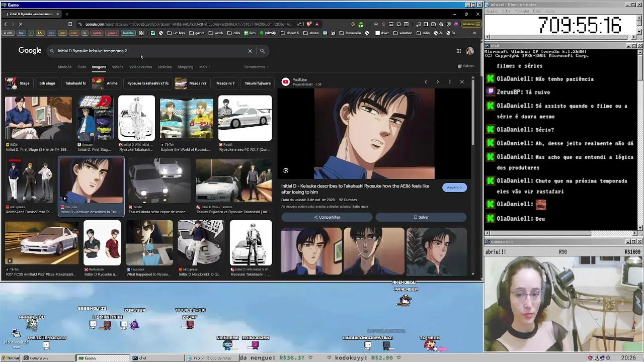Expand hidden bookmarks chevron
644x362 pixels.
[474, 33]
